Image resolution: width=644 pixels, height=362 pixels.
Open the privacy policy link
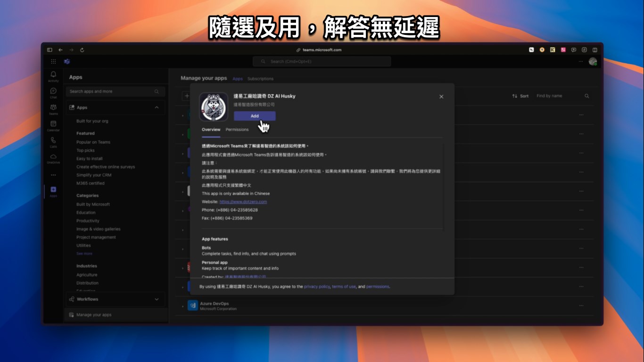317,287
